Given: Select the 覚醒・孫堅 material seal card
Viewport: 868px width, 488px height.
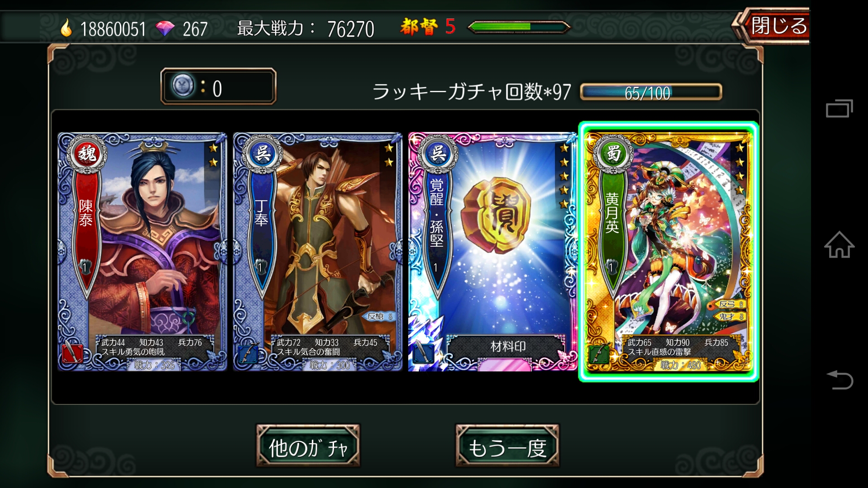Looking at the screenshot, I should tap(492, 252).
